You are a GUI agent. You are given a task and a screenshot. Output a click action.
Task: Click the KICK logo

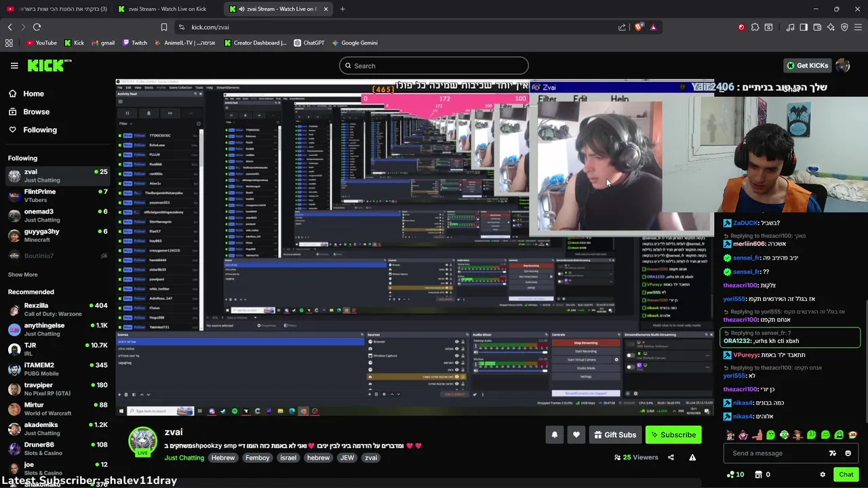pos(49,65)
